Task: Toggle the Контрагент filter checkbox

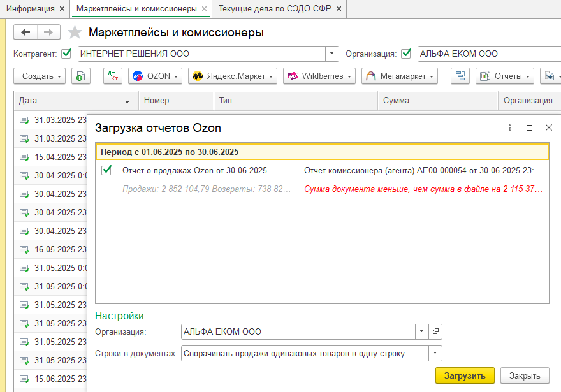Action: click(66, 54)
